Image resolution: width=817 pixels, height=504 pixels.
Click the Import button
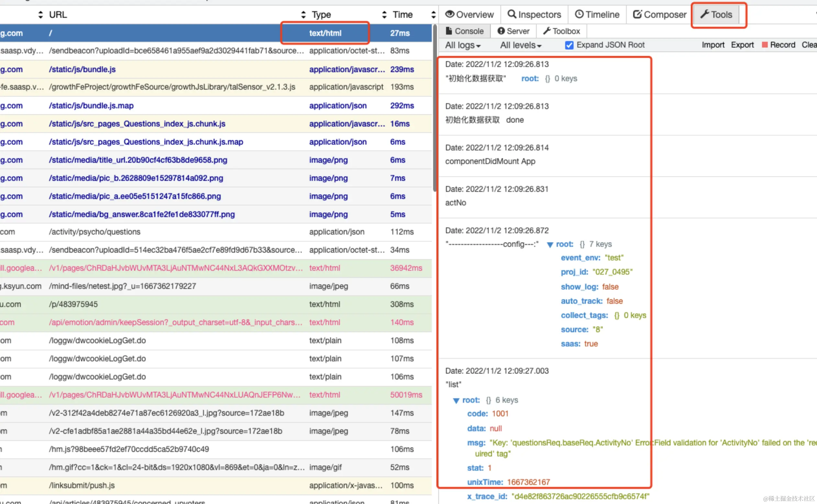pyautogui.click(x=713, y=45)
